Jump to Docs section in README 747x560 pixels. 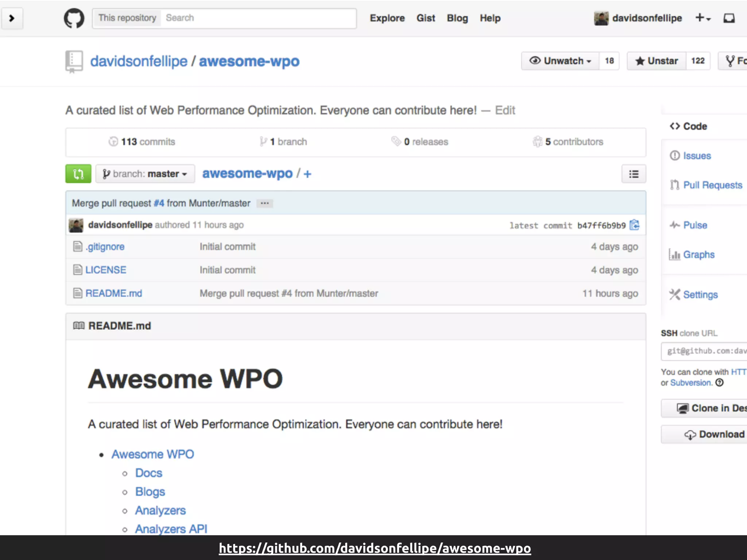pyautogui.click(x=148, y=473)
